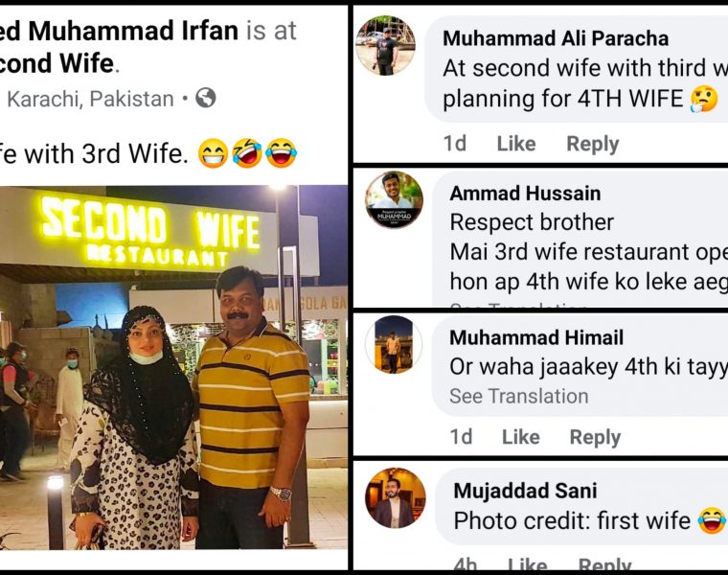This screenshot has height=575, width=728.
Task: Click See Translation under Himail's comment
Action: (519, 396)
